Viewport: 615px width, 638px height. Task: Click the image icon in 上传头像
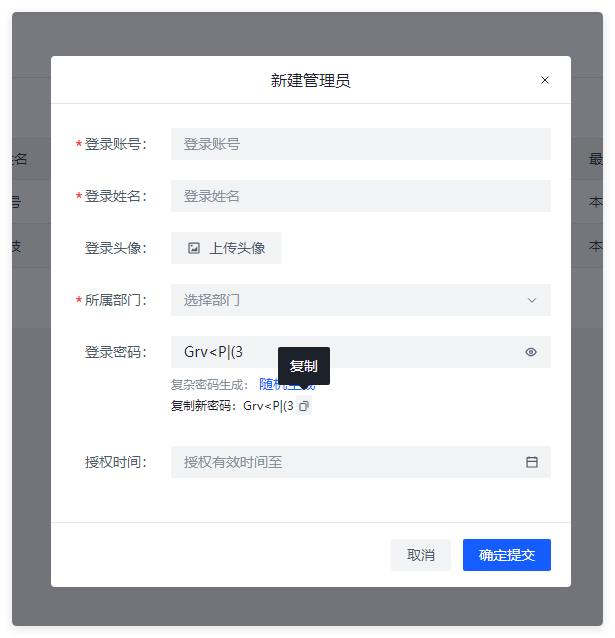click(194, 248)
